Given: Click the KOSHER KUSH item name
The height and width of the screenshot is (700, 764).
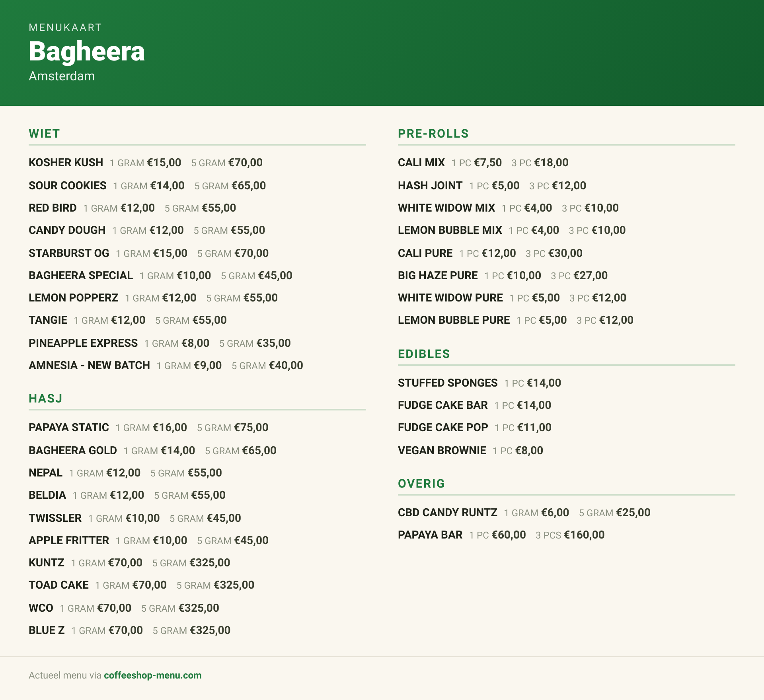Looking at the screenshot, I should 66,163.
